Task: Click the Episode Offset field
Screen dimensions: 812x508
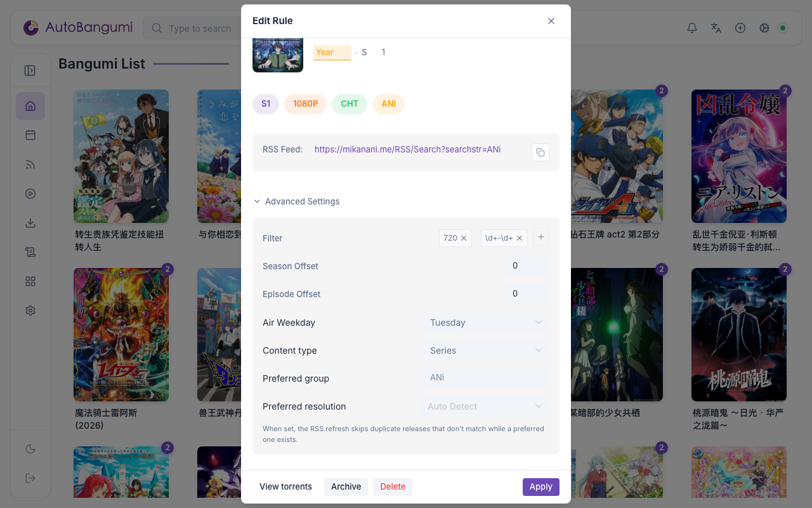Action: coord(527,294)
